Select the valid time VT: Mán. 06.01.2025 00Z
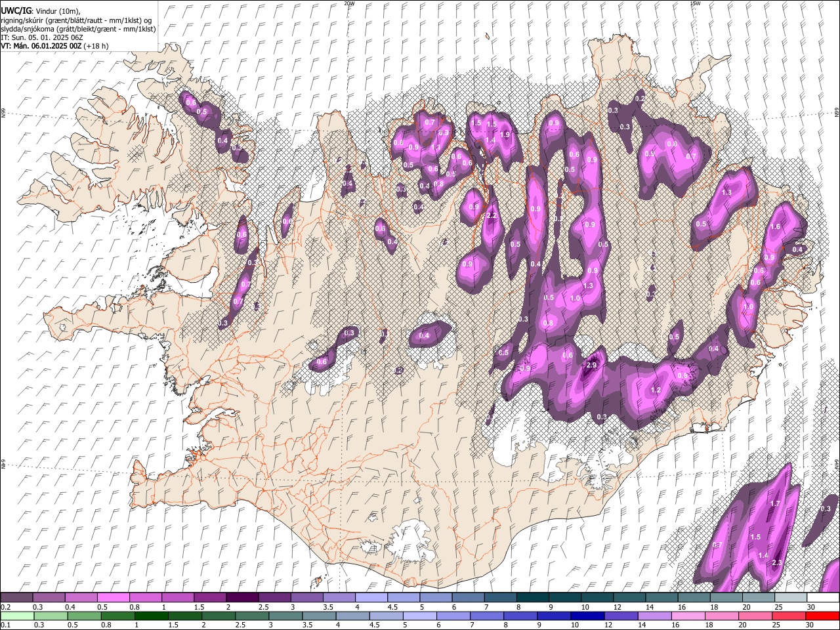 (41, 46)
